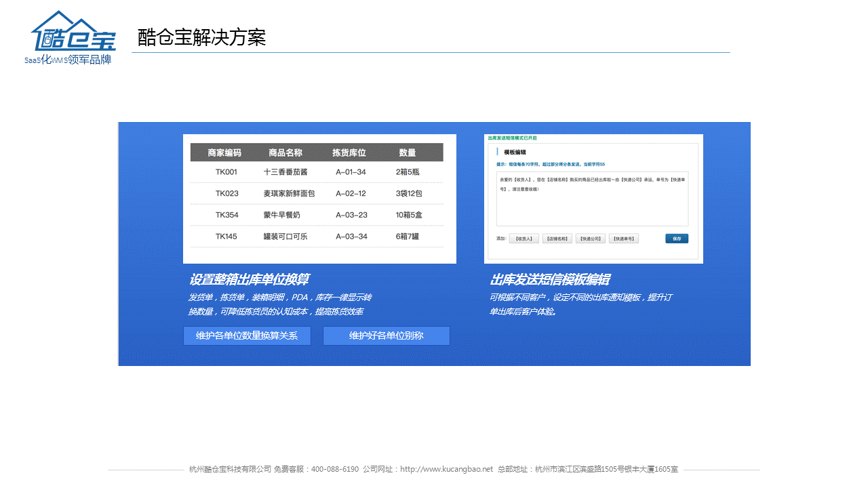This screenshot has width=868, height=488.
Task: Select the 商家编码 column header
Action: (224, 152)
